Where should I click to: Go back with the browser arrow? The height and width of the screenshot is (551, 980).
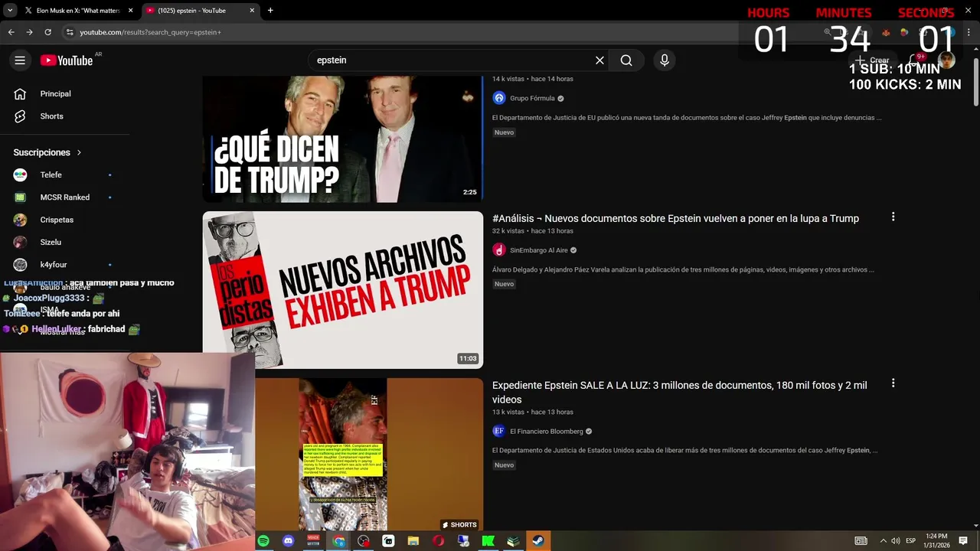[11, 32]
